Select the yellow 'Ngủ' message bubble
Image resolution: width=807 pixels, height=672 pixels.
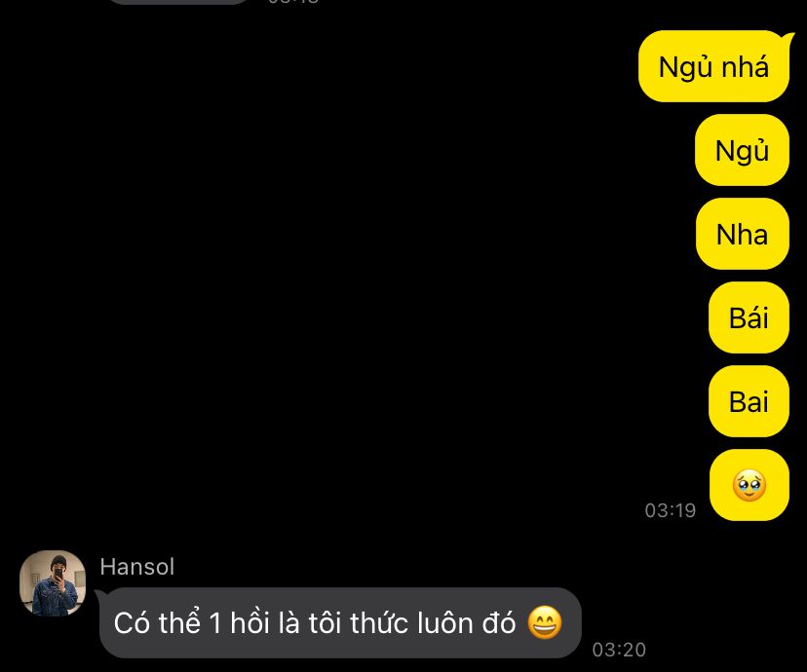(x=742, y=150)
